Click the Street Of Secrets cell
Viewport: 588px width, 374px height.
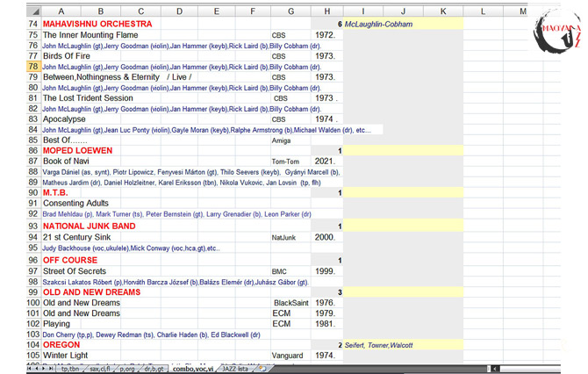pyautogui.click(x=75, y=270)
